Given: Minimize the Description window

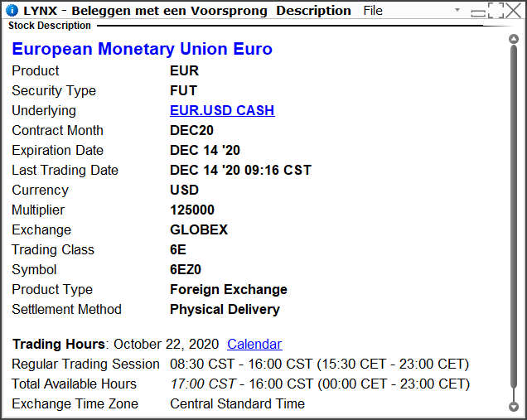Looking at the screenshot, I should click(x=478, y=13).
